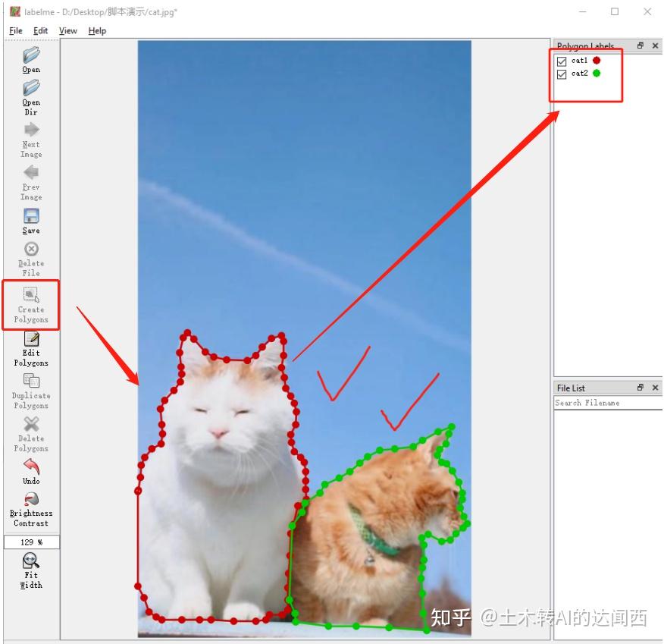
Task: Click the Duplicate Polygons tool
Action: 30,391
